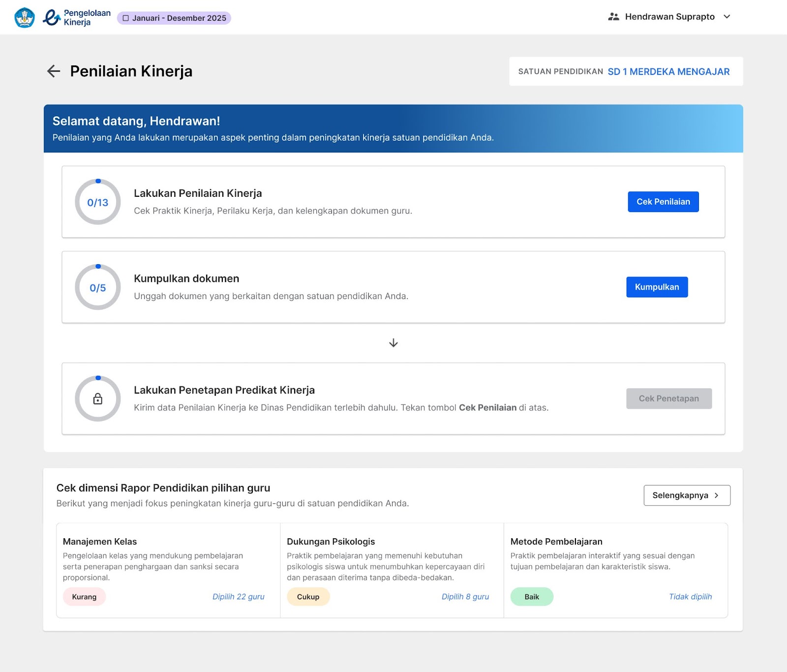This screenshot has width=787, height=672.
Task: Click the 0/5 progress ring
Action: [98, 287]
